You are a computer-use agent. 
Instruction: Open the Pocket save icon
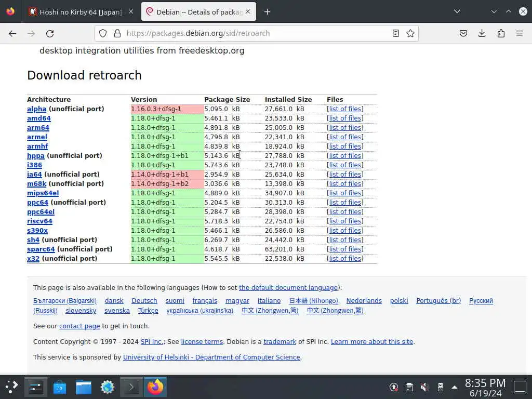463,33
